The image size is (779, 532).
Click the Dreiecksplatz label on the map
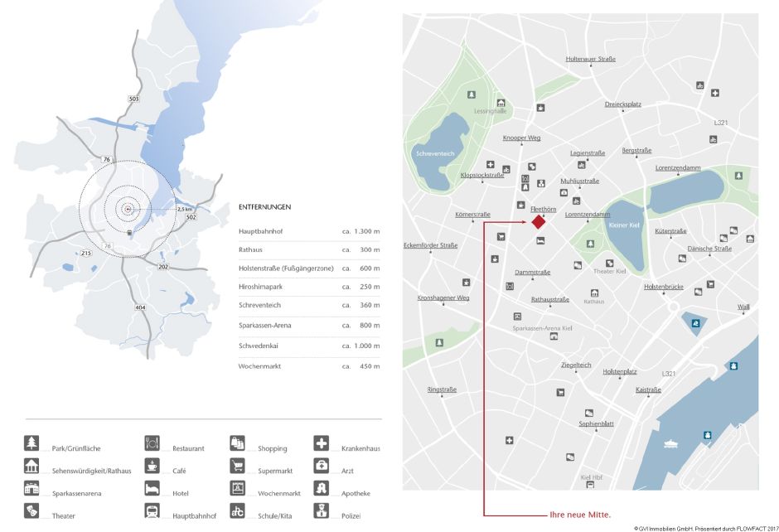(x=622, y=104)
